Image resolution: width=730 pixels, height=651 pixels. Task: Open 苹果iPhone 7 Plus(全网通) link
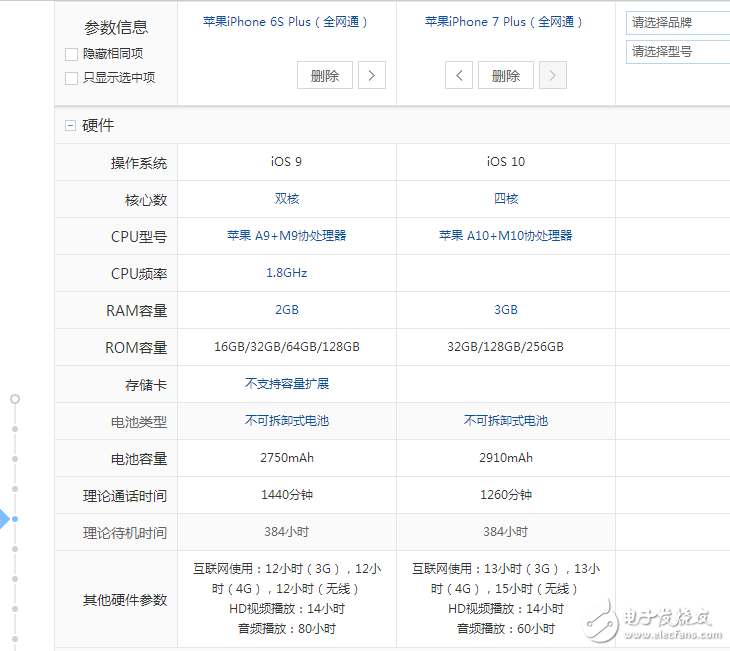[x=504, y=22]
